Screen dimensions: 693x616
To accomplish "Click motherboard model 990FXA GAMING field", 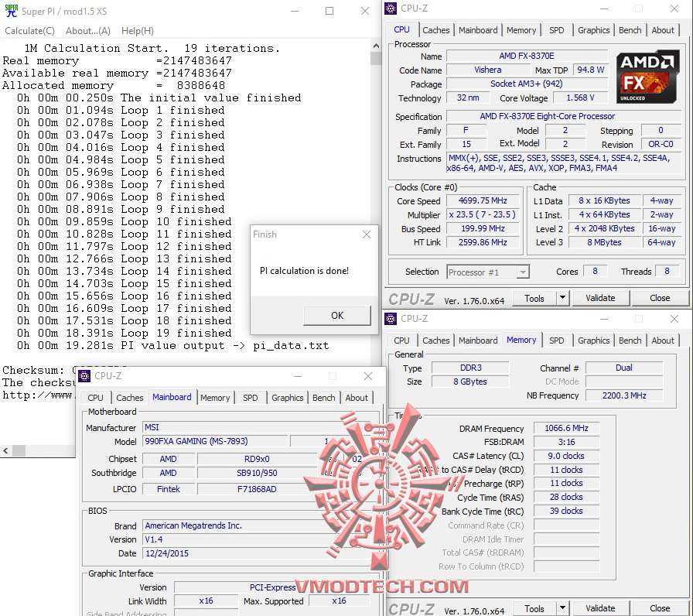I will click(215, 441).
